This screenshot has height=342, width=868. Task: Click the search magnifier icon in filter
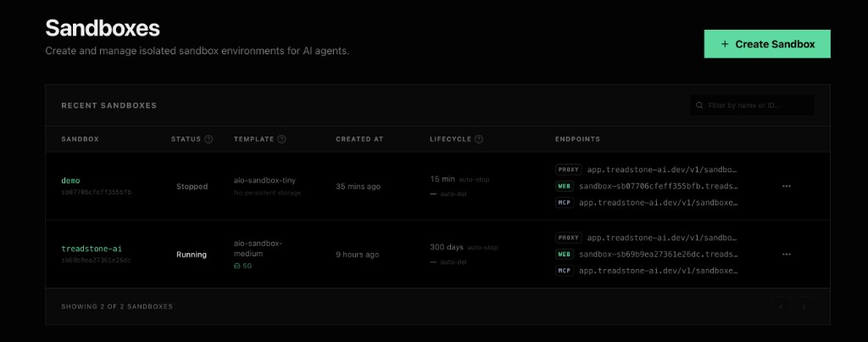[x=699, y=105]
